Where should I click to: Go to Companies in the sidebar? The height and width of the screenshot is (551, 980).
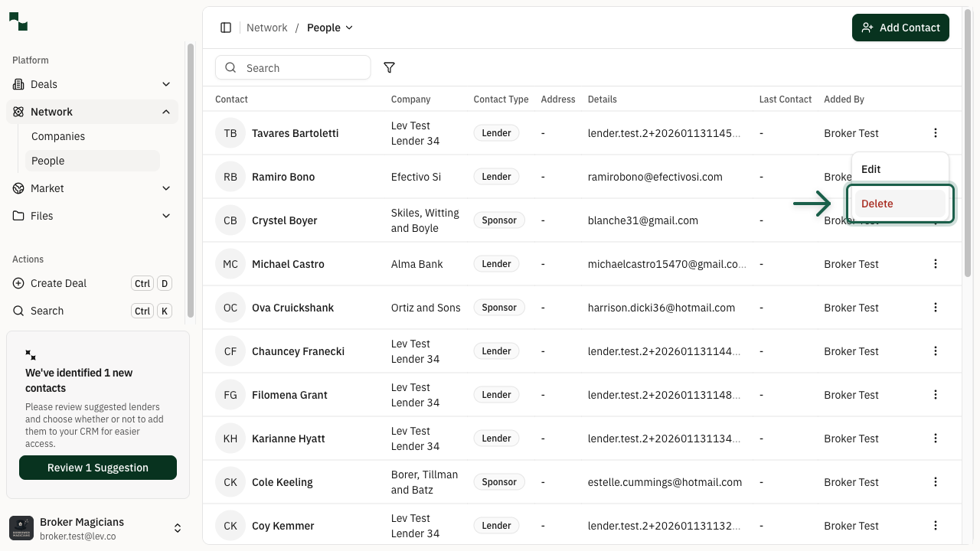coord(58,136)
